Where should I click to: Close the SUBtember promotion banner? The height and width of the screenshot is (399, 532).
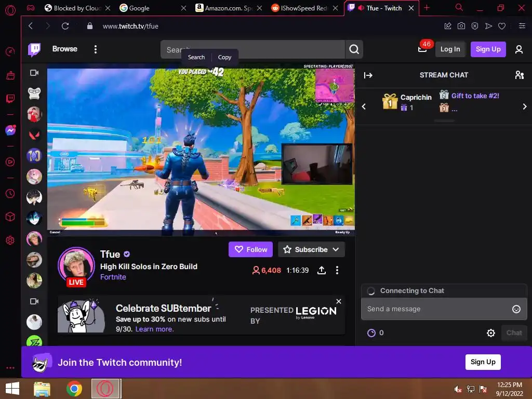click(x=339, y=301)
